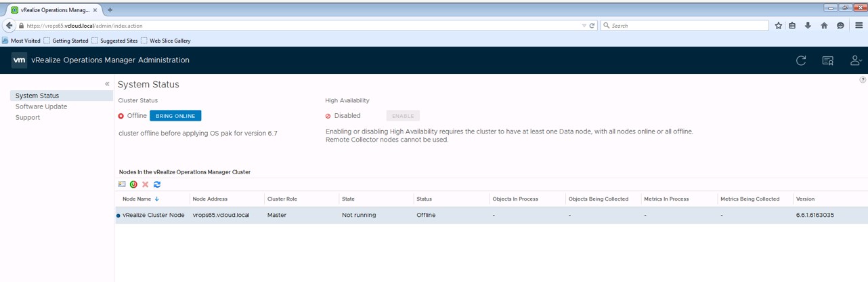Click the version 6.6.1.6163035 cell
Image resolution: width=868 pixels, height=282 pixels.
click(x=815, y=215)
